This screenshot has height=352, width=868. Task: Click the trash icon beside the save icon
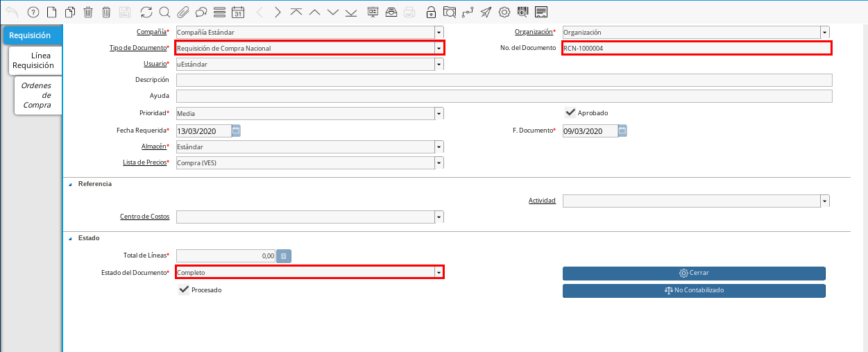106,12
